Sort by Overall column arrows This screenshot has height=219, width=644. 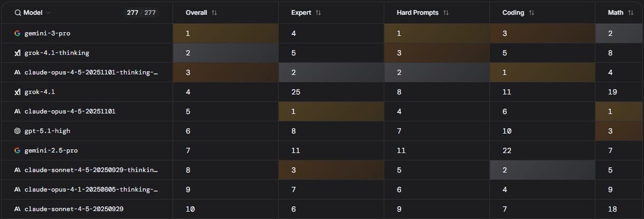tap(214, 13)
